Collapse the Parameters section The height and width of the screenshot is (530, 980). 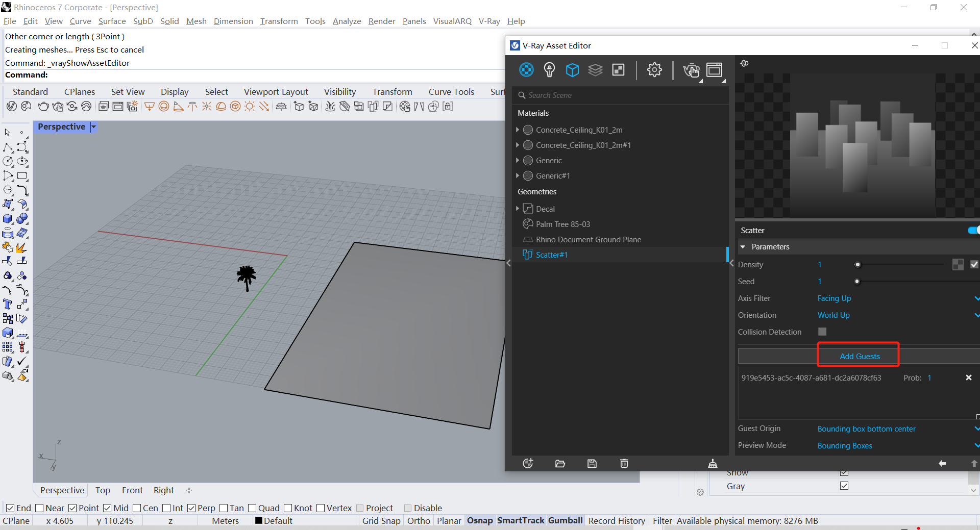[743, 247]
